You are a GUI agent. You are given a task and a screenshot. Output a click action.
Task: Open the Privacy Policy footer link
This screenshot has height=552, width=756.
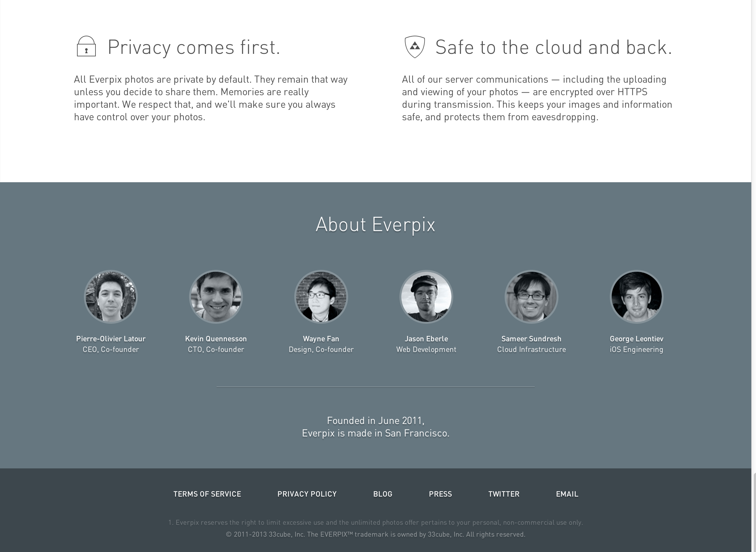307,494
